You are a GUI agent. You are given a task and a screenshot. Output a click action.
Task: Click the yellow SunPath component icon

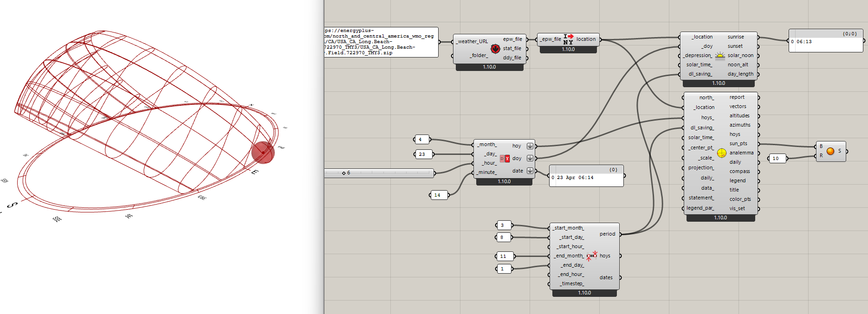click(721, 153)
